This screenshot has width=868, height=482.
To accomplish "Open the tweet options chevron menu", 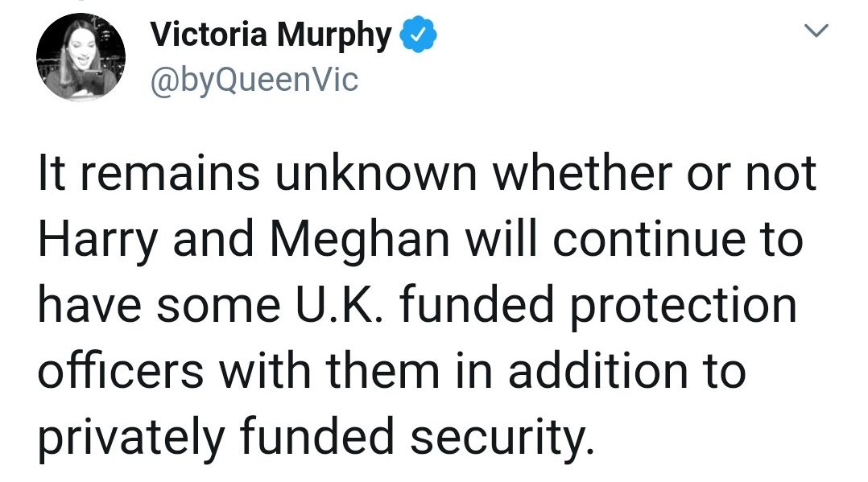I will point(817,32).
